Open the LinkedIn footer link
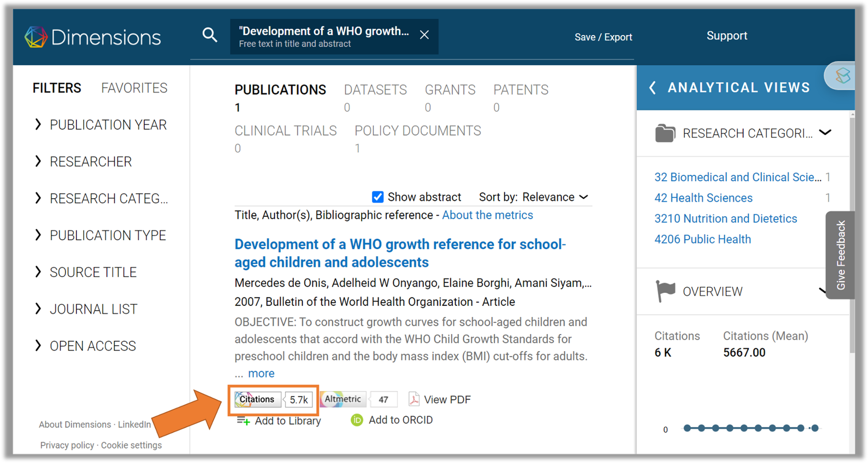The width and height of the screenshot is (868, 463). [x=134, y=425]
